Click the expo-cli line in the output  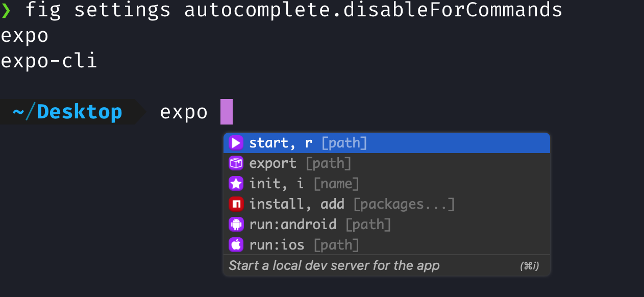(x=48, y=60)
